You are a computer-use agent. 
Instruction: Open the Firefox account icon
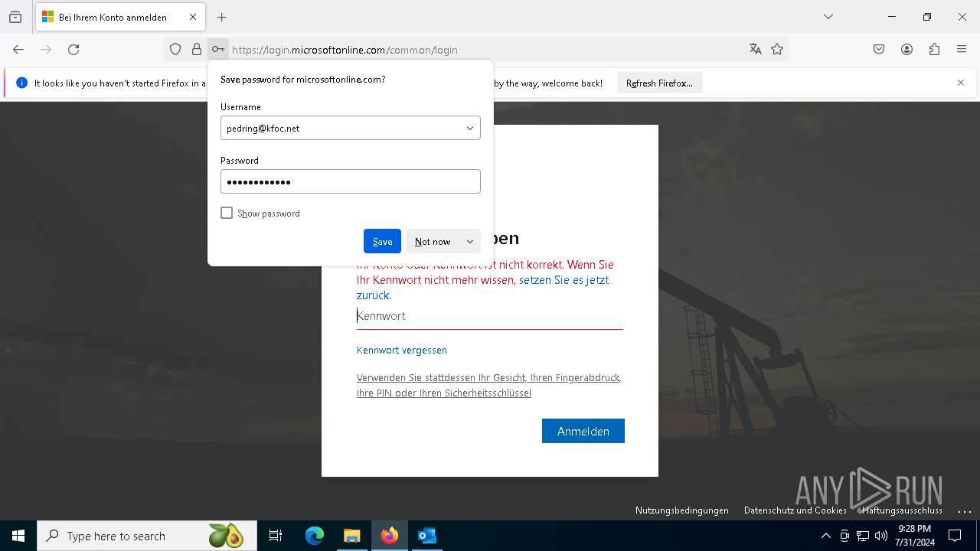point(906,50)
